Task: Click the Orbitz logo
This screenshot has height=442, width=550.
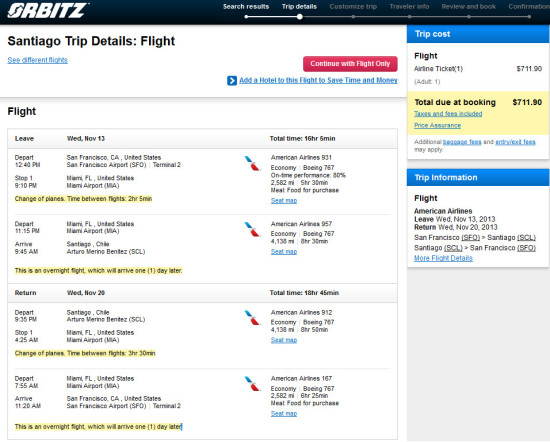Action: pos(48,11)
